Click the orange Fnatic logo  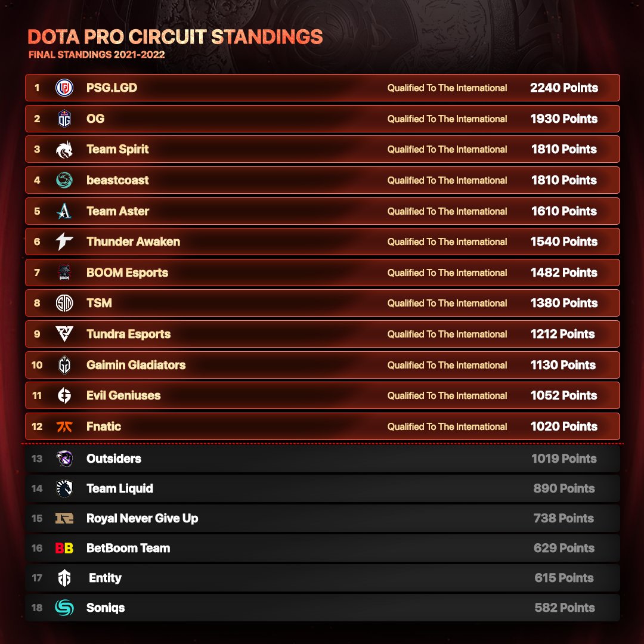pos(64,427)
